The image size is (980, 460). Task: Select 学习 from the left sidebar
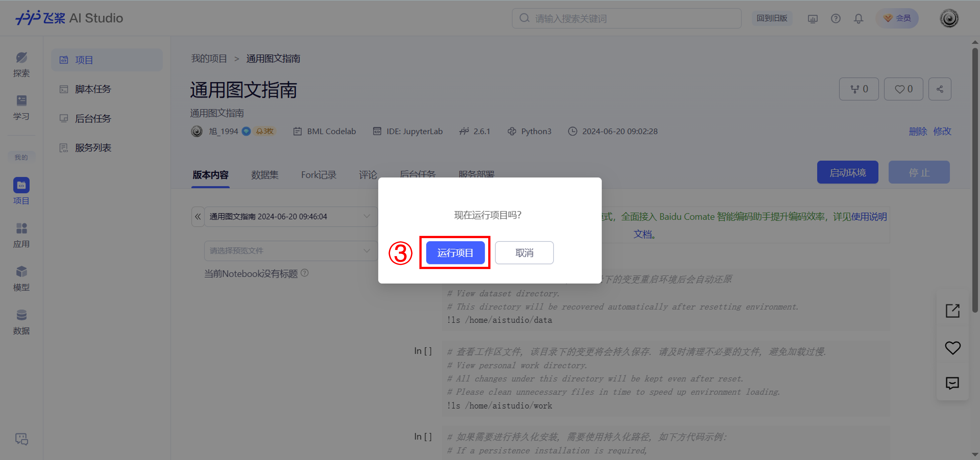(x=21, y=107)
